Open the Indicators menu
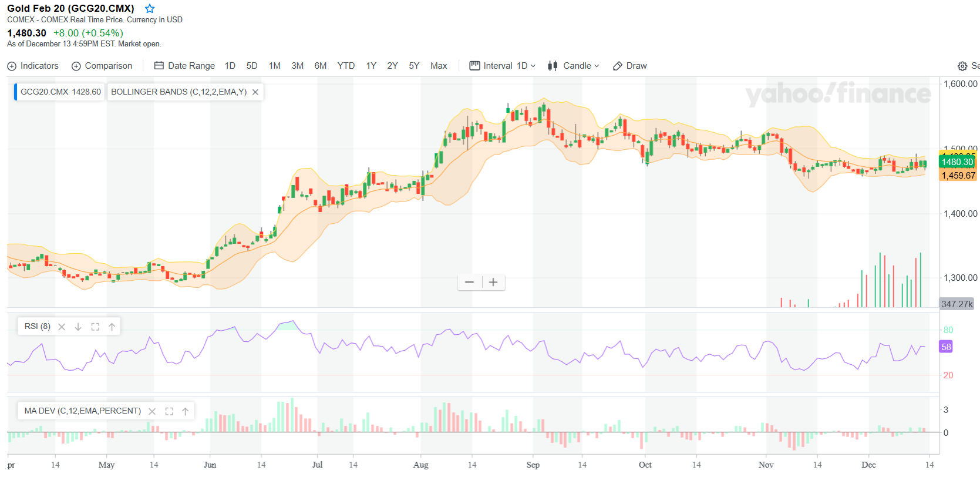Image resolution: width=980 pixels, height=477 pixels. (33, 66)
